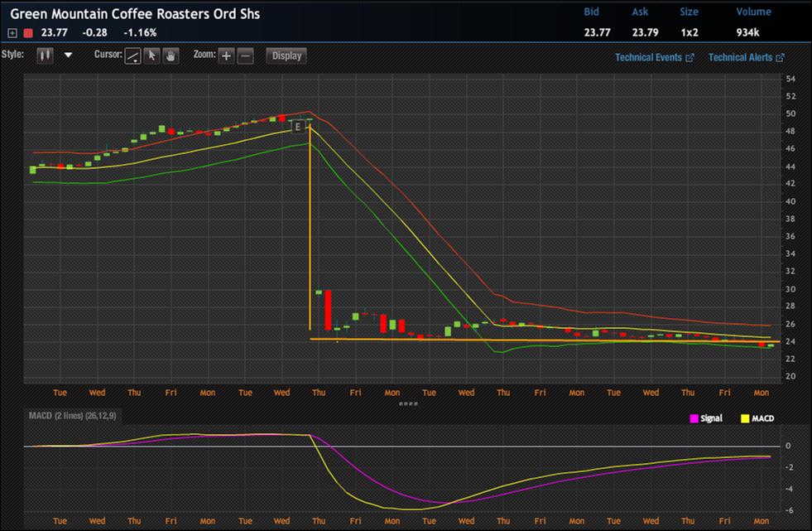Click the Style label in the toolbar

click(12, 55)
